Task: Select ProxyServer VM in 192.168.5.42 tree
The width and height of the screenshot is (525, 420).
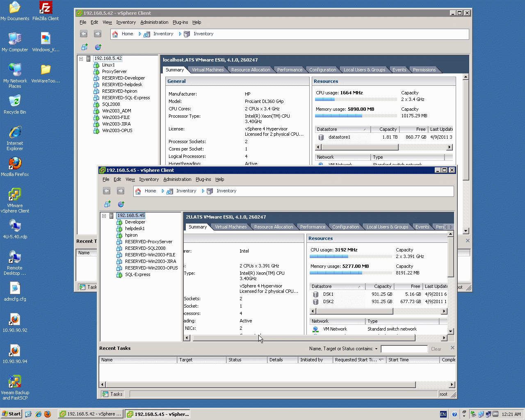Action: (114, 72)
